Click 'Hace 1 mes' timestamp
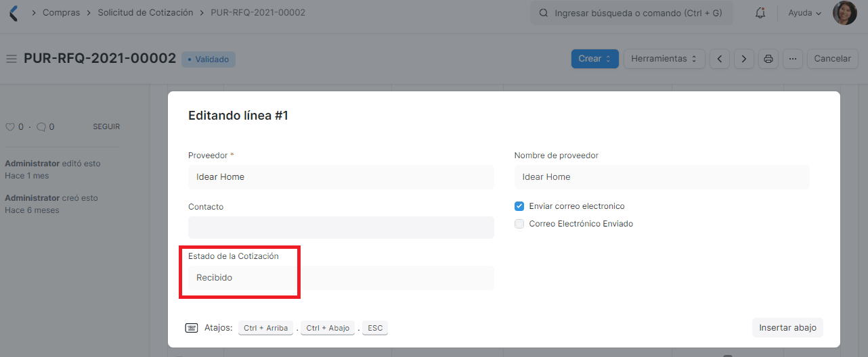Screen dimensions: 868x357 coord(27,176)
